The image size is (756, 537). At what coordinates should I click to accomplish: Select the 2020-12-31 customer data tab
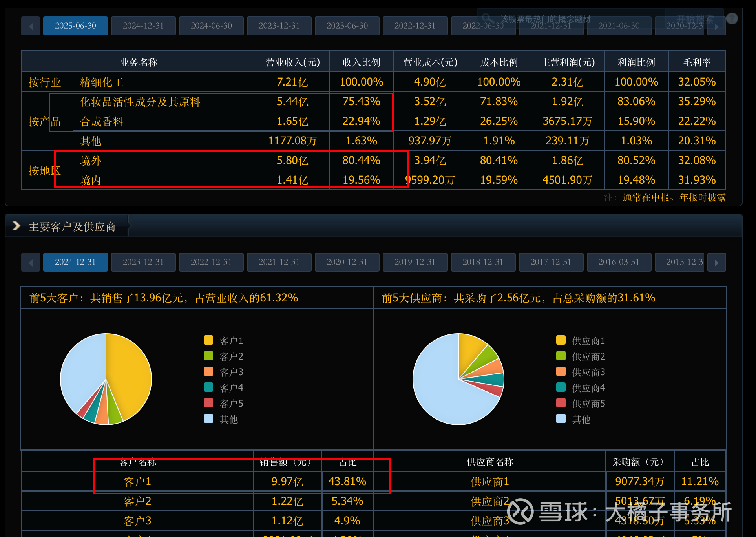[x=347, y=262]
